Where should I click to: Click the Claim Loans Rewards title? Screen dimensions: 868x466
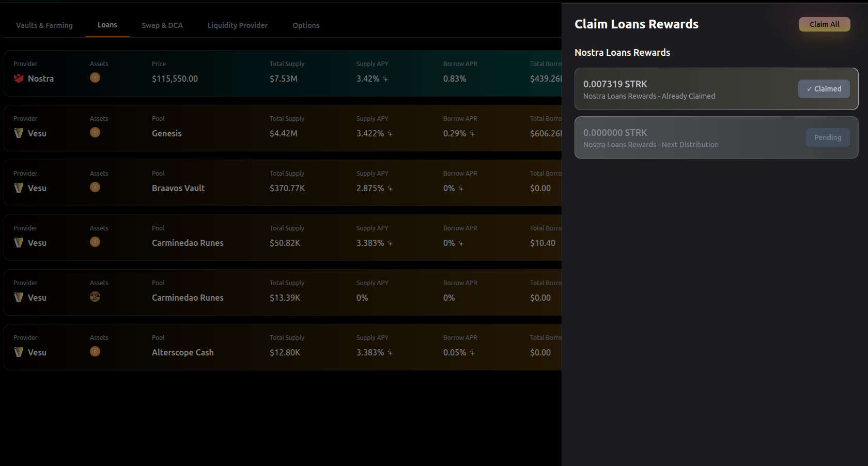637,24
